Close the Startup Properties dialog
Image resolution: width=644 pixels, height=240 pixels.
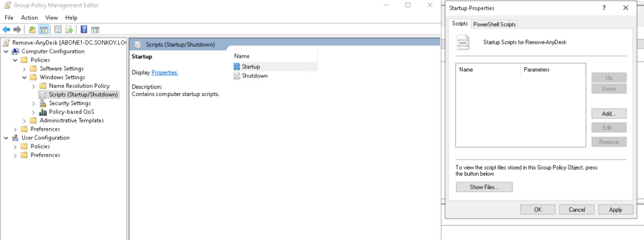(626, 8)
